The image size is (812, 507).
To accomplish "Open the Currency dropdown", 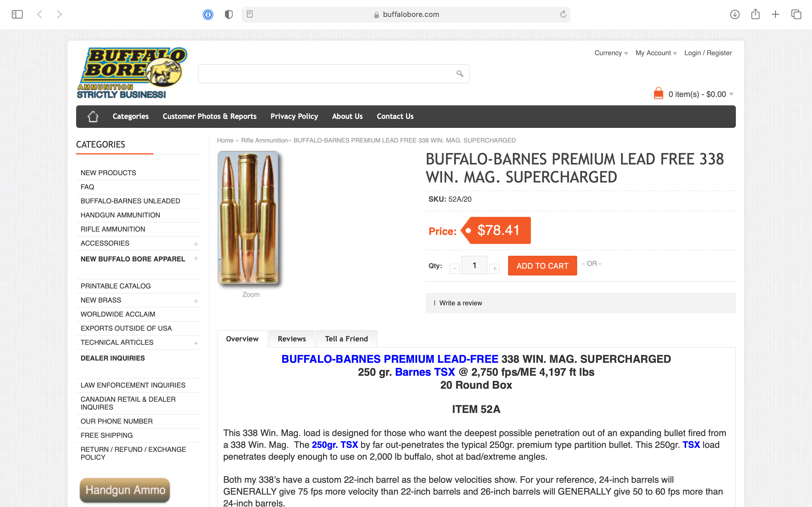I will 611,53.
